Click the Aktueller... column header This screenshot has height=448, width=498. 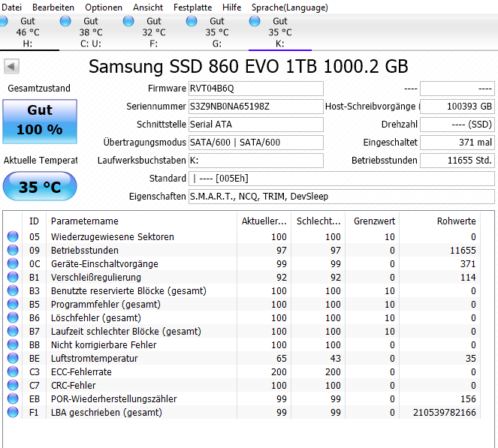[264, 221]
